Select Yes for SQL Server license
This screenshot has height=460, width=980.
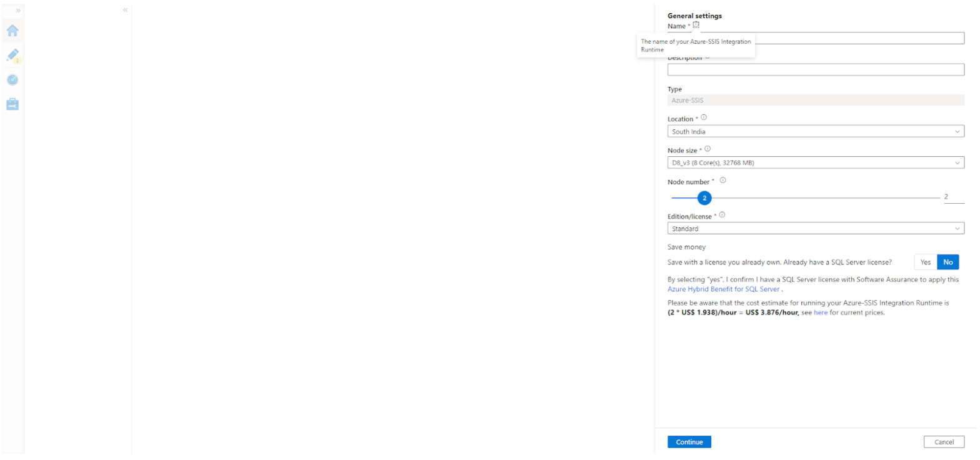pos(926,262)
